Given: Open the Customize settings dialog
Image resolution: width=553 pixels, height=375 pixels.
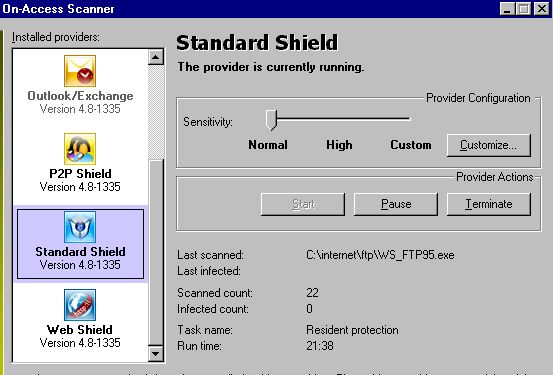Looking at the screenshot, I should [x=488, y=145].
